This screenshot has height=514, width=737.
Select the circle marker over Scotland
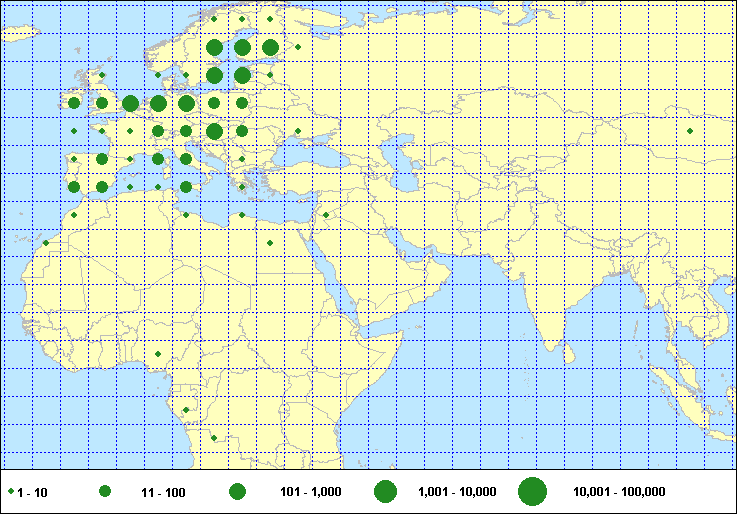click(101, 75)
